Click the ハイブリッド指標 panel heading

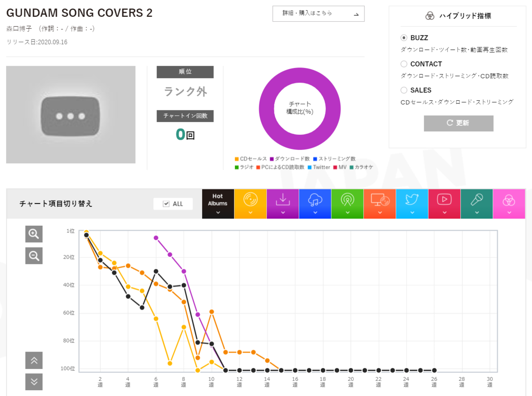tap(465, 16)
